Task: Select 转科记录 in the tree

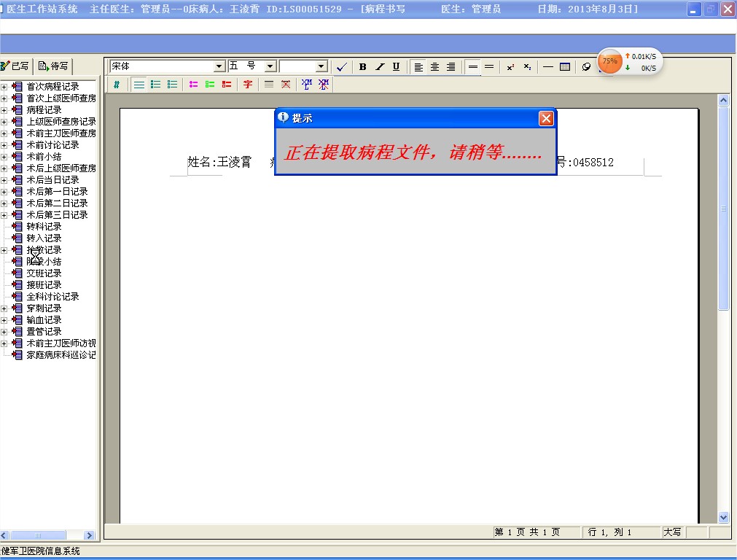Action: [x=44, y=227]
